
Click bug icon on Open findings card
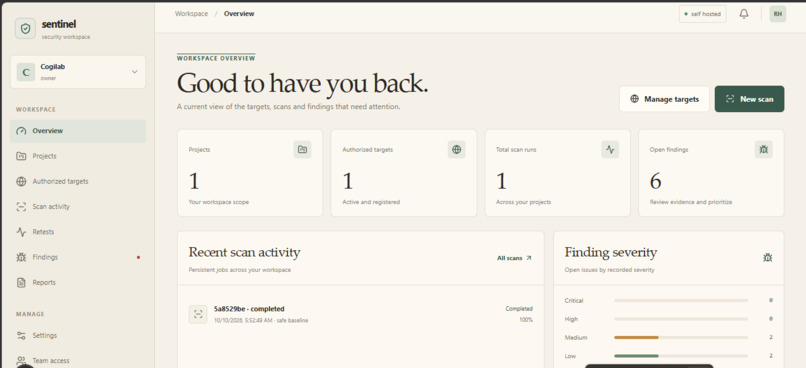[764, 150]
